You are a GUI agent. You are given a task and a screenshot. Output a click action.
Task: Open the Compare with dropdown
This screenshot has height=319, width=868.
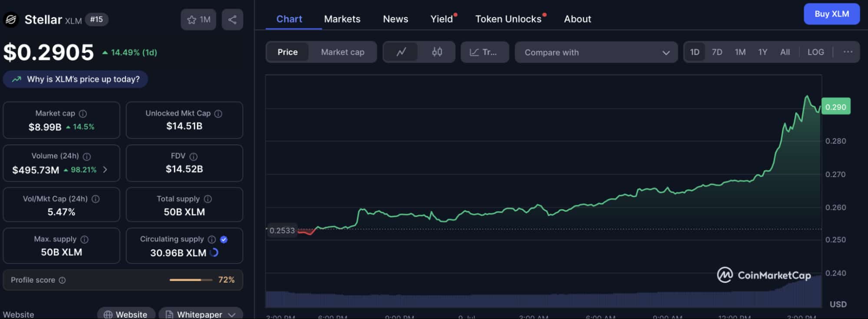tap(596, 52)
